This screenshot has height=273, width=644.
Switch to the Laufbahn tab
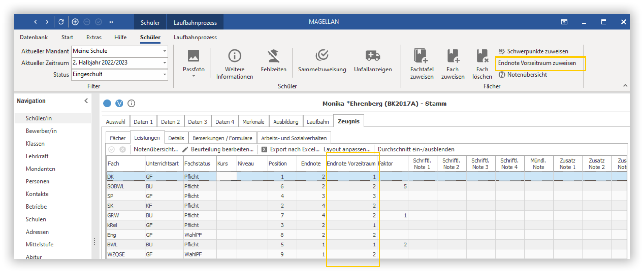318,122
